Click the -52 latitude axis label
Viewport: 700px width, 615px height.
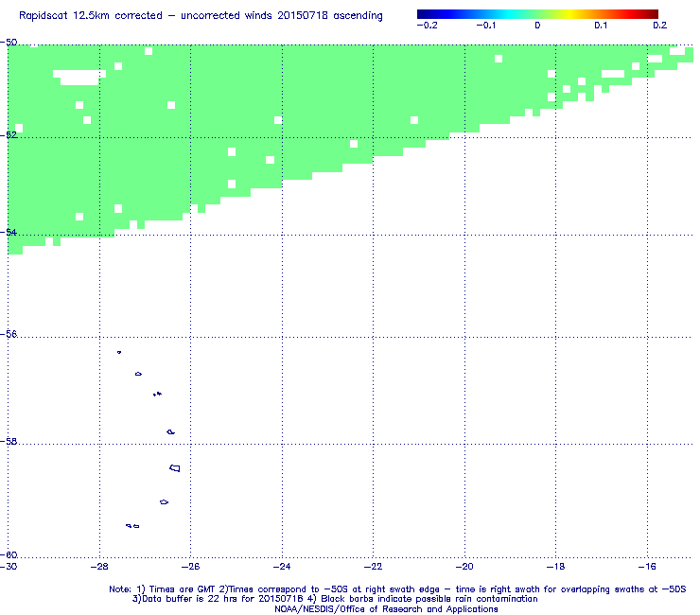[9, 135]
